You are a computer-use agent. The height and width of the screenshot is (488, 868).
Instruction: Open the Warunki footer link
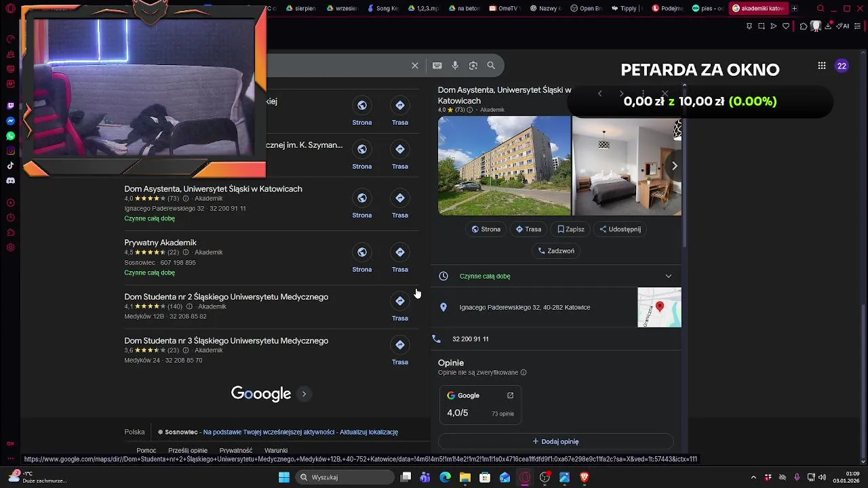pos(276,451)
